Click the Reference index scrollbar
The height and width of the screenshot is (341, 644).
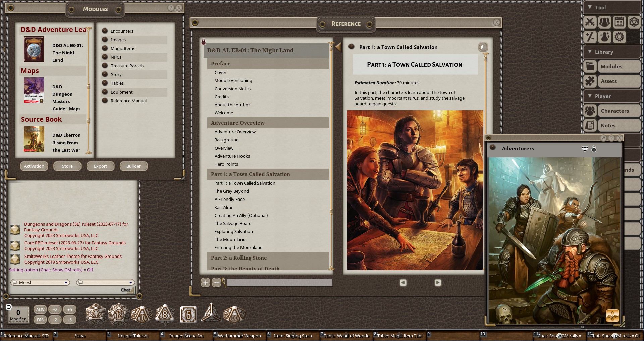click(x=331, y=156)
